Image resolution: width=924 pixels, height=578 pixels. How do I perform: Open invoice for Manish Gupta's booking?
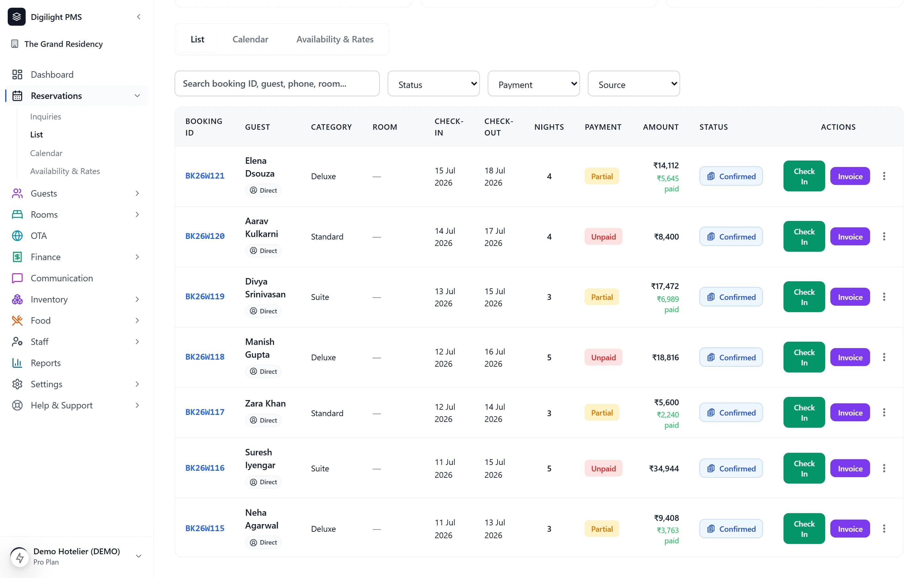pos(850,357)
